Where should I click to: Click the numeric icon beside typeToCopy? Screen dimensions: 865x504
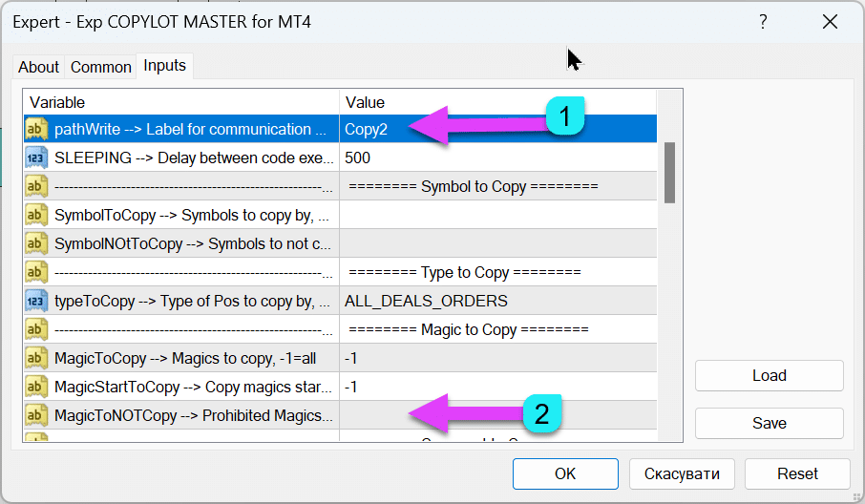point(36,301)
